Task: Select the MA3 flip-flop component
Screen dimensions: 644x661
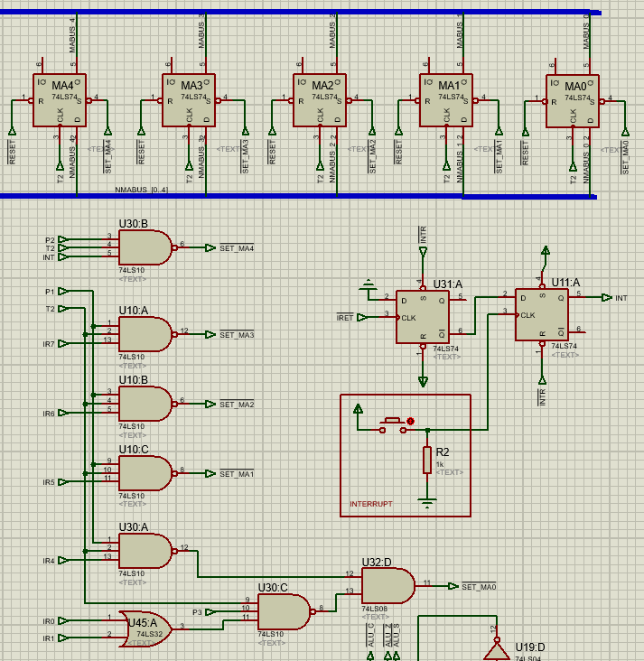Action: tap(189, 100)
